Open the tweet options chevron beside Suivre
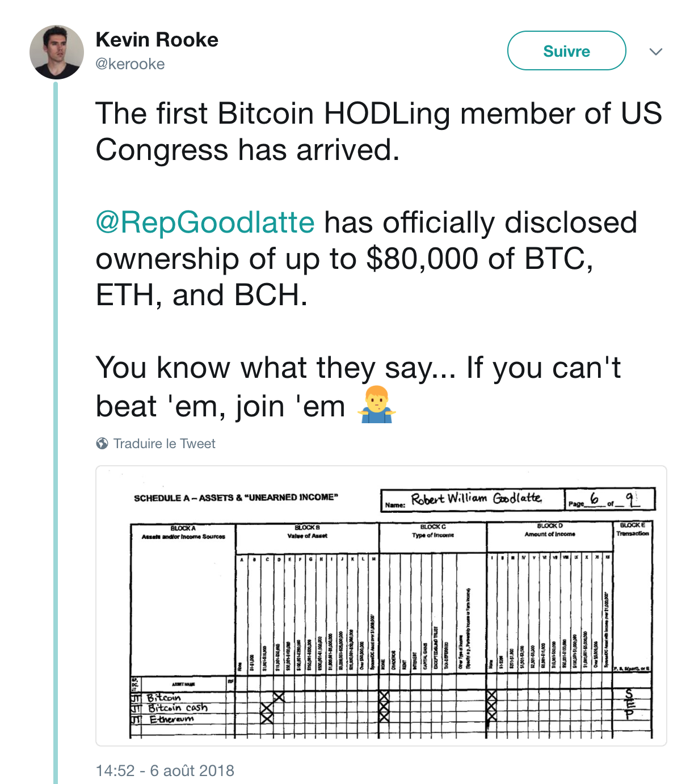This screenshot has width=690, height=784. [656, 52]
